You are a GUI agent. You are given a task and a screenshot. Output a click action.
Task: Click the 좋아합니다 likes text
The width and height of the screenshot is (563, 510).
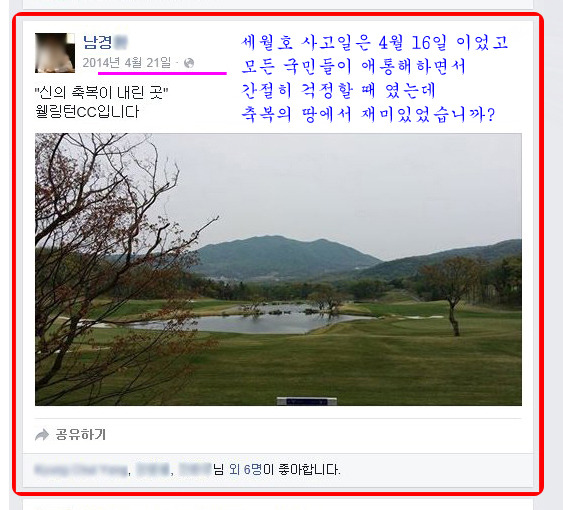click(308, 469)
